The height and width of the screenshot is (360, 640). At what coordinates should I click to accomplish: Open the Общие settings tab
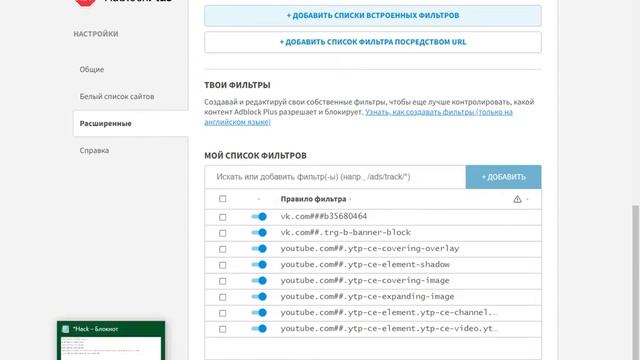point(92,69)
